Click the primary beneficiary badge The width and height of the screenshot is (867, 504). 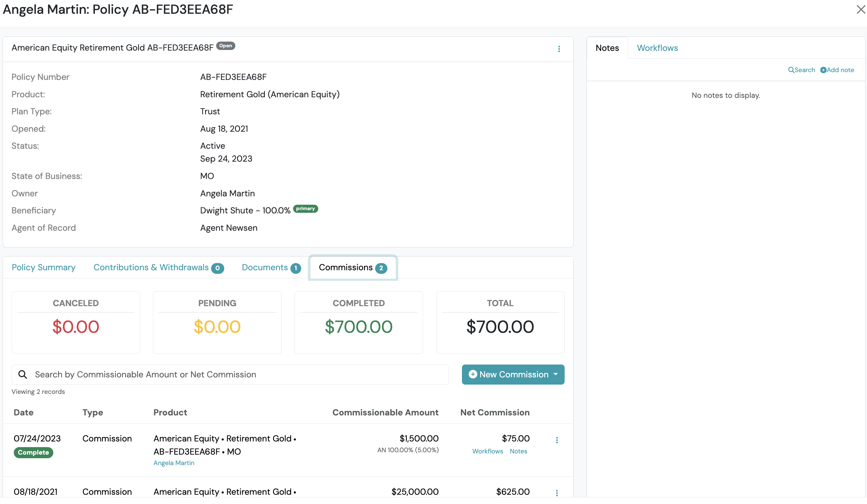tap(305, 209)
